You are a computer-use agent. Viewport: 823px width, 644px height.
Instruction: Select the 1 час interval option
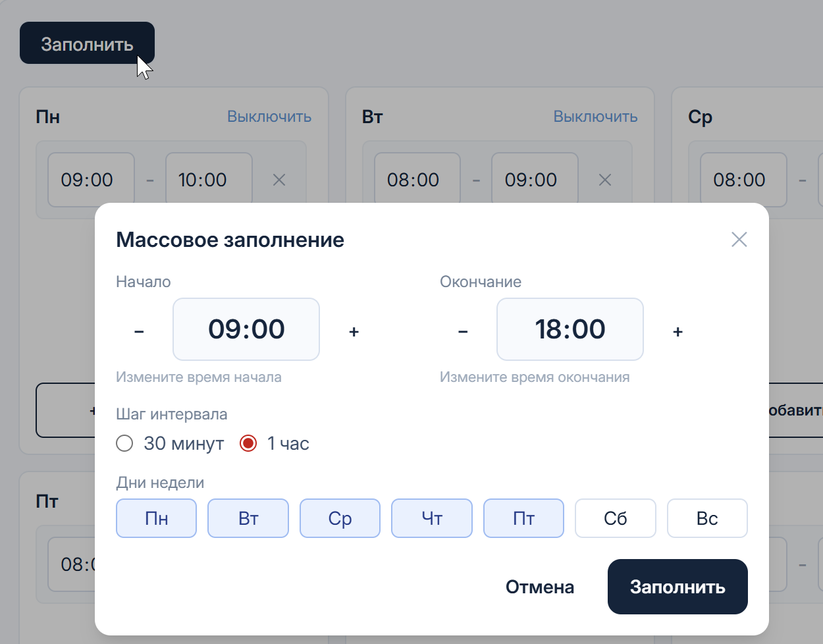click(x=248, y=444)
